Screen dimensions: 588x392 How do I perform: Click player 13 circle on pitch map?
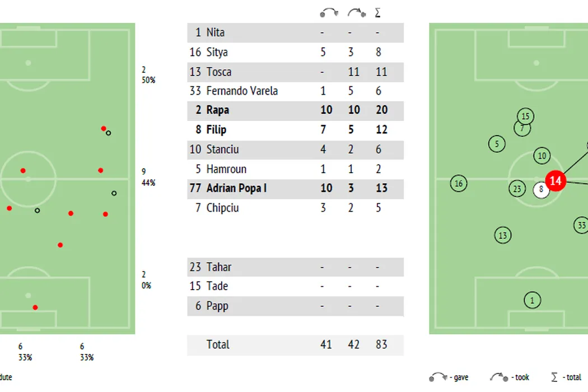click(x=503, y=235)
